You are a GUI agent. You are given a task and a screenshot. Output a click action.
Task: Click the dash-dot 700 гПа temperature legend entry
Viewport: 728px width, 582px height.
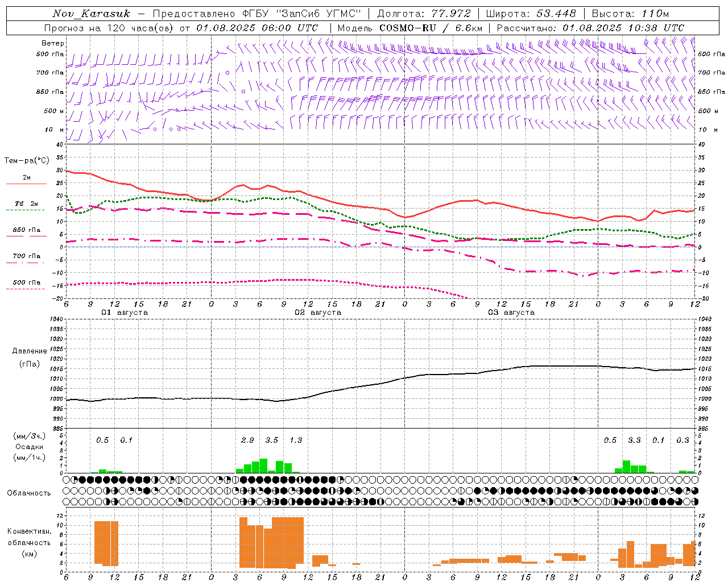26,259
